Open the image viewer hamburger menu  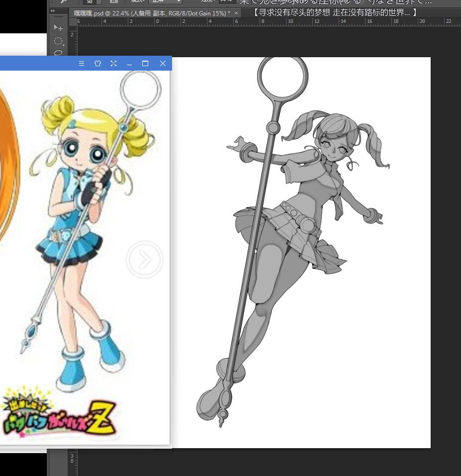pos(82,64)
